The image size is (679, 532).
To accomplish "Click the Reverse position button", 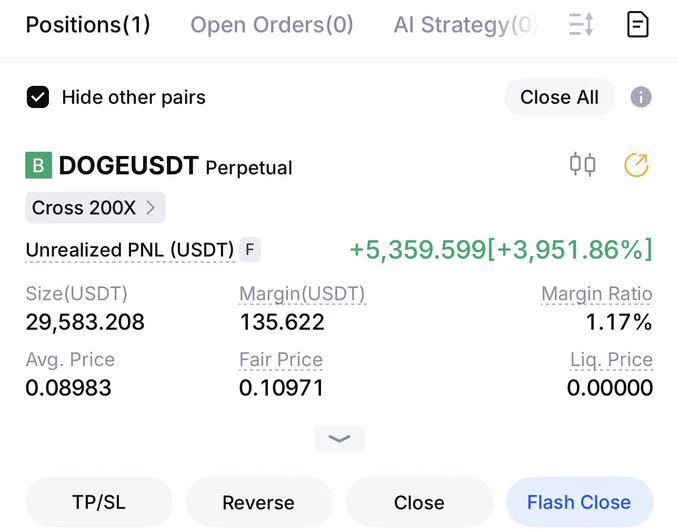I will [x=259, y=503].
